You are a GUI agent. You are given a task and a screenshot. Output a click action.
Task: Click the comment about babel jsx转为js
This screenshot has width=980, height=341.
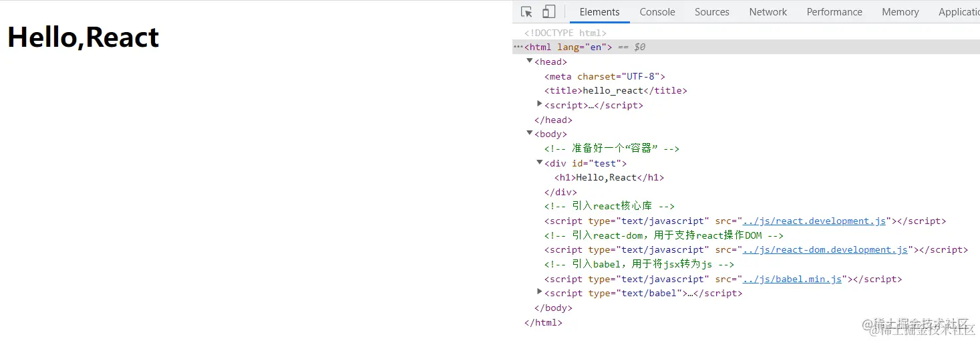639,264
